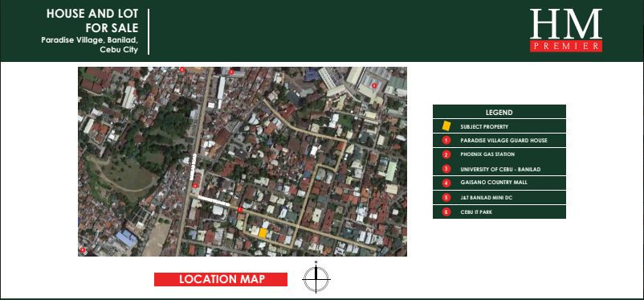Click legend number 1 red circle
This screenshot has width=644, height=300.
pyautogui.click(x=446, y=140)
